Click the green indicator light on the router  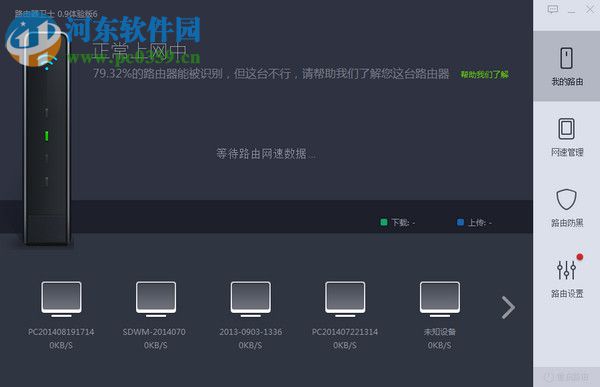[x=47, y=136]
